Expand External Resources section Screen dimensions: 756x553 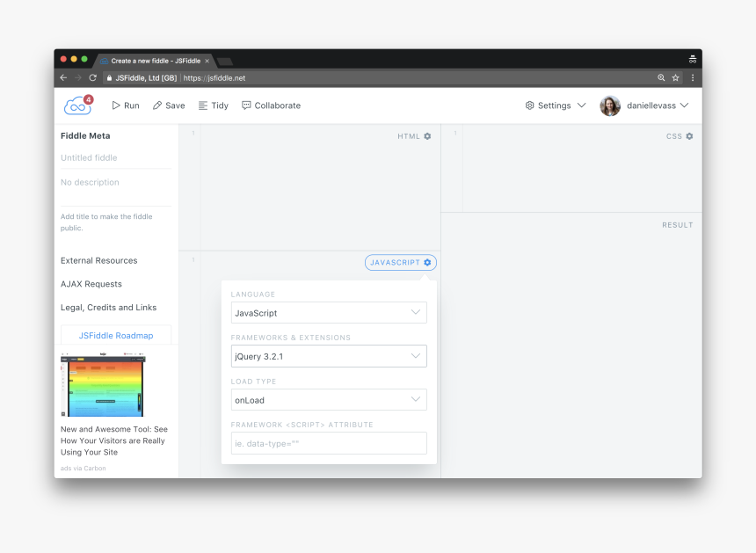click(x=98, y=260)
